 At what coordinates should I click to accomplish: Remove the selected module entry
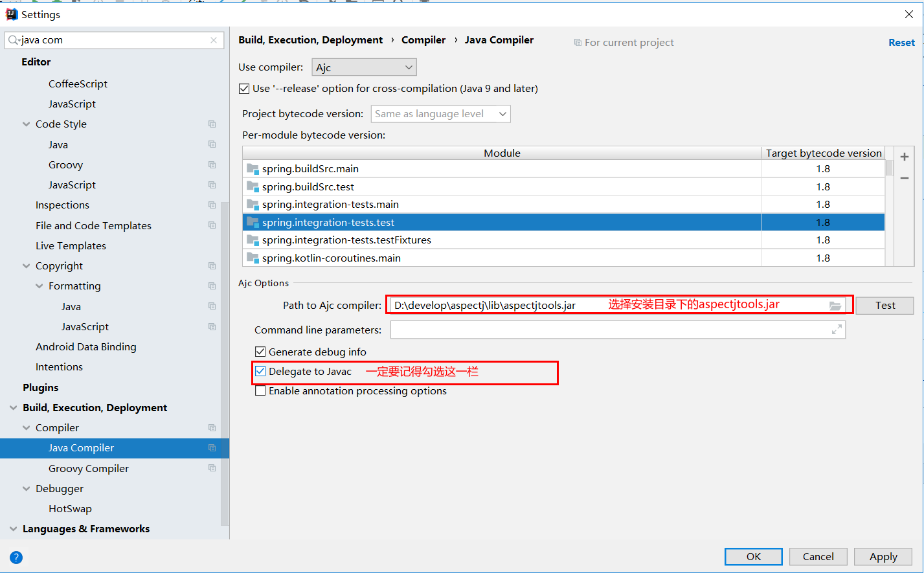click(905, 178)
